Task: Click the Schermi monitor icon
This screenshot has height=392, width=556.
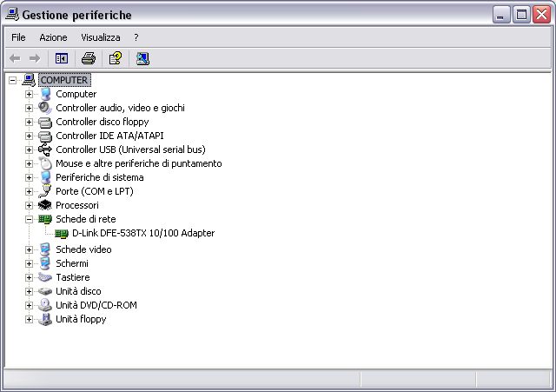Action: click(45, 263)
